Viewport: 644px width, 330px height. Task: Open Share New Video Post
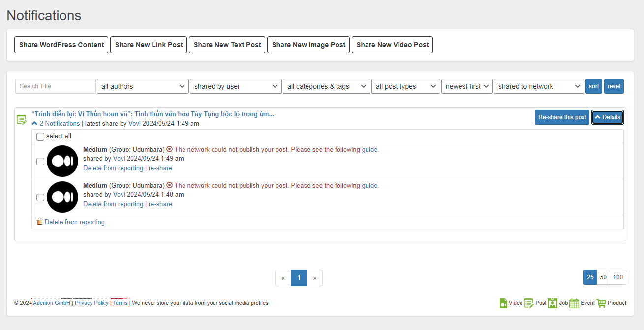392,45
